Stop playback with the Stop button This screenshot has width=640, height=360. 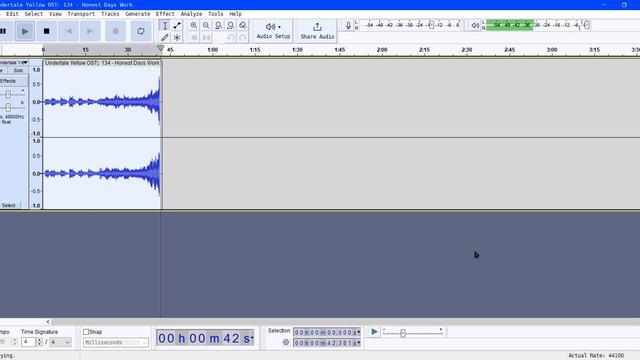coord(47,31)
